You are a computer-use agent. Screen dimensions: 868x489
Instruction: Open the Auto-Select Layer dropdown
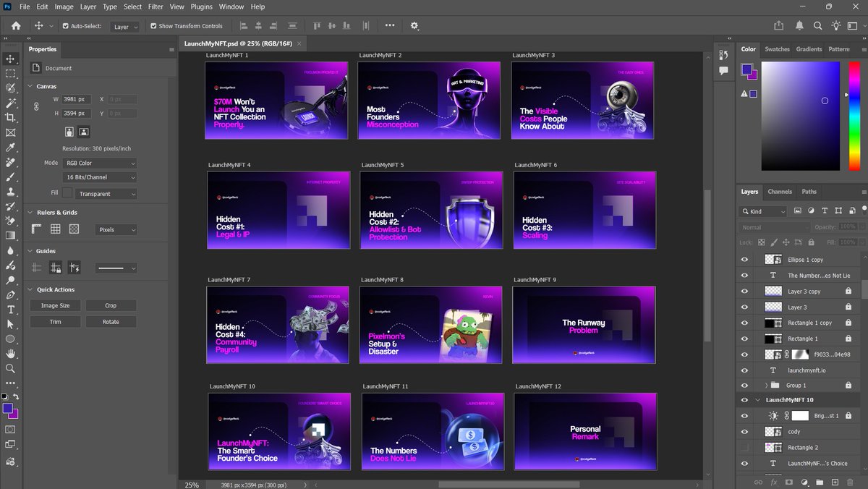(x=125, y=27)
